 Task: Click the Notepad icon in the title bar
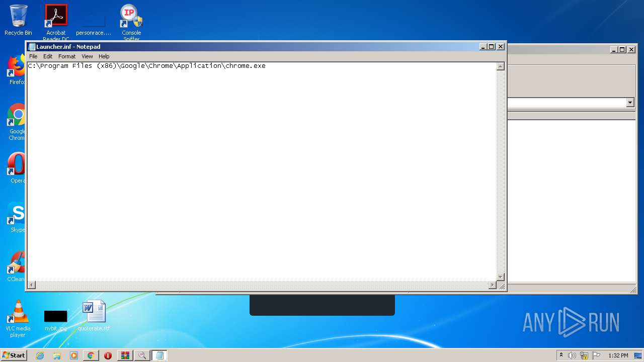[x=32, y=47]
